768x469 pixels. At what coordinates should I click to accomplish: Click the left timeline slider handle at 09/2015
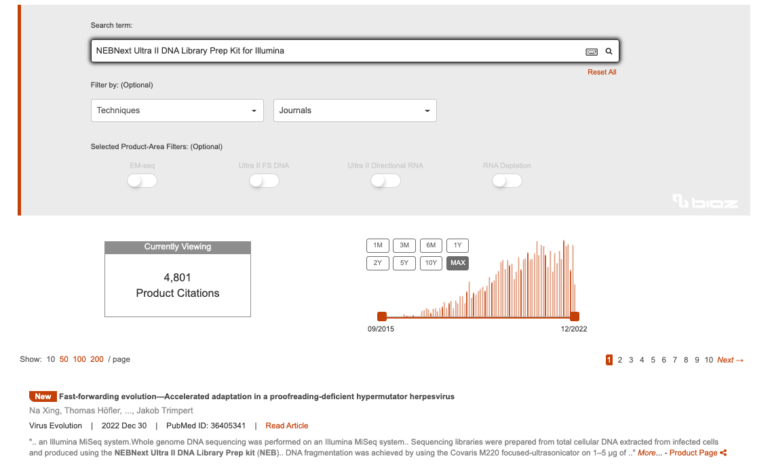coord(381,316)
